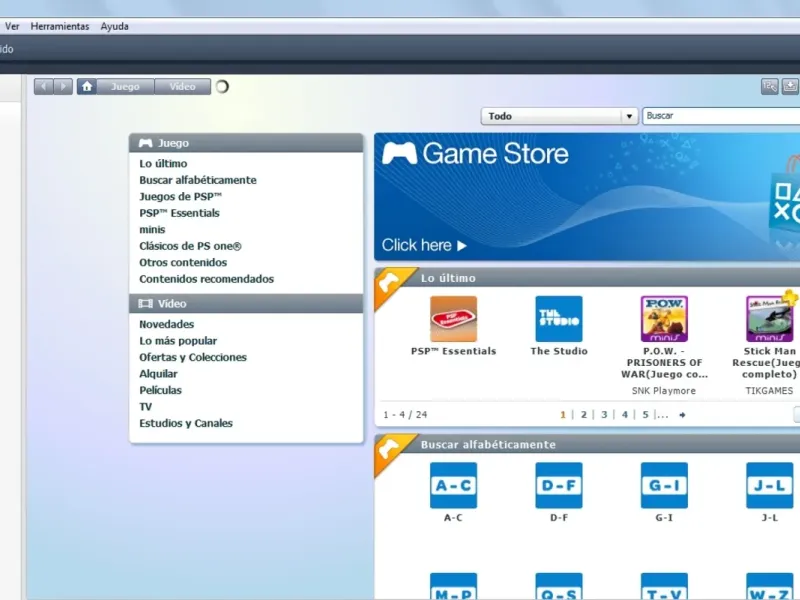
Task: Open the Stick Man Rescue cover
Action: point(769,319)
